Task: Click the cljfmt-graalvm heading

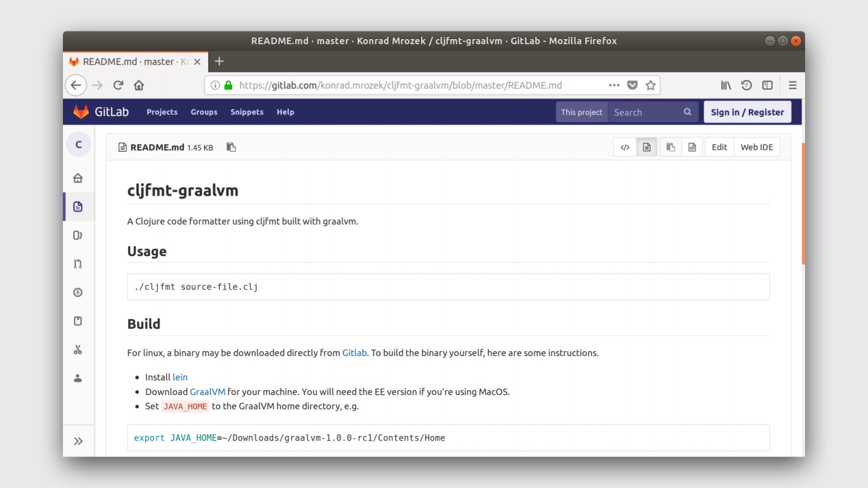Action: 183,190
